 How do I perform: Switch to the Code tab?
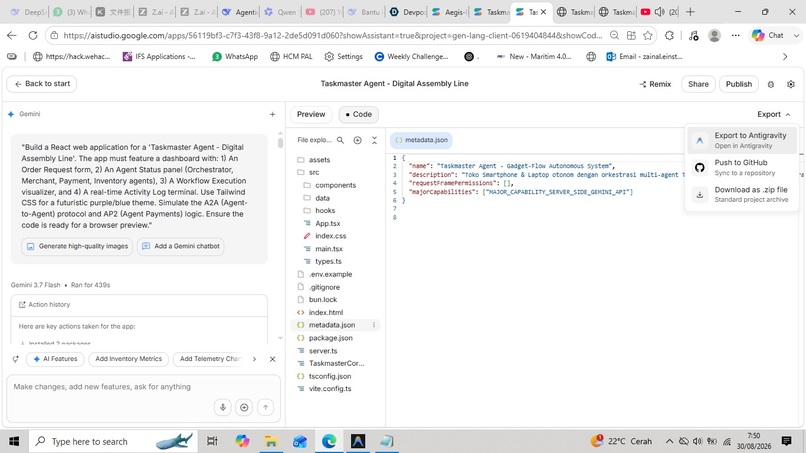[358, 114]
